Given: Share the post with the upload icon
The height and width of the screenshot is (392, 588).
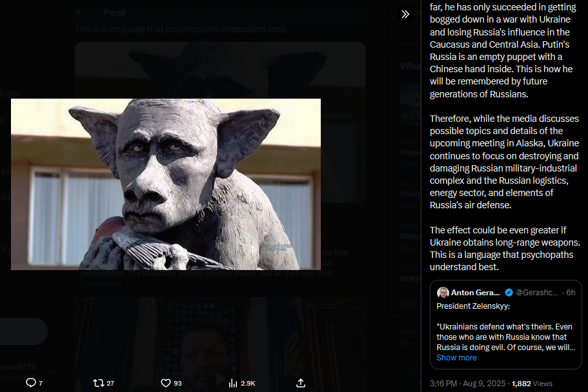Looking at the screenshot, I should coord(301,382).
